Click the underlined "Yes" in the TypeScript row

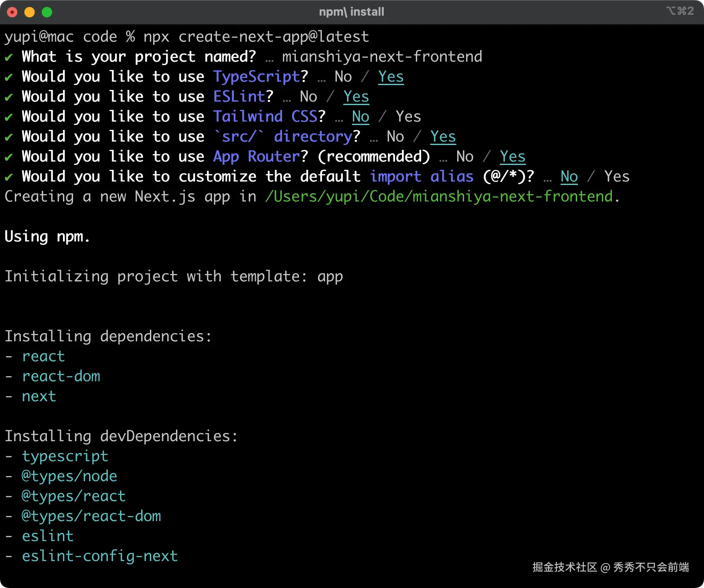[391, 77]
